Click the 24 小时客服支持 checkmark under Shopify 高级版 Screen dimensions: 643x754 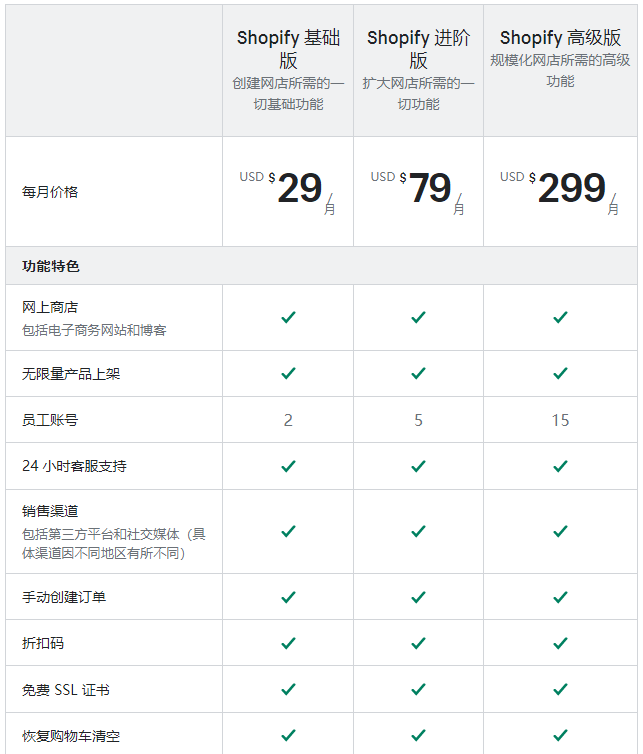tap(560, 466)
